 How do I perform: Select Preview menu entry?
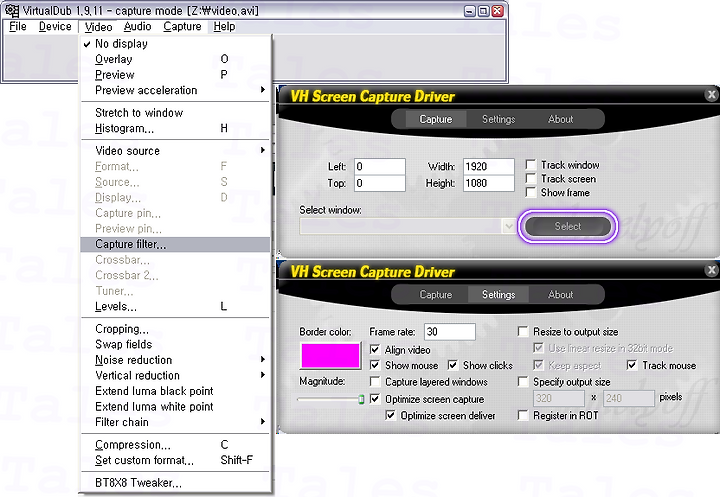point(175,74)
